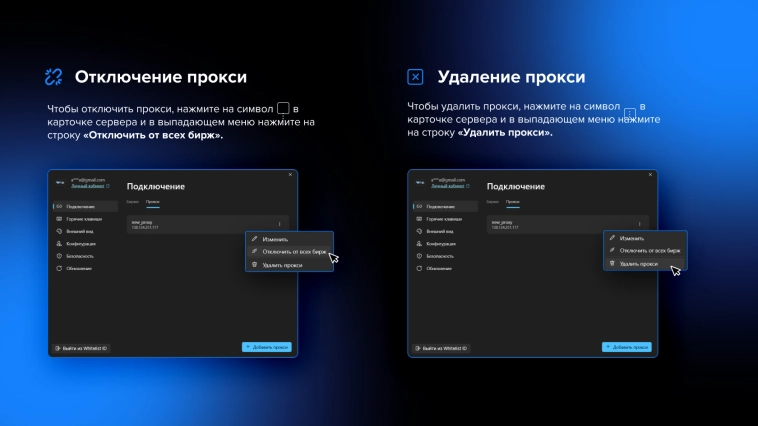Screen dimensions: 758x426
Task: Close the Удаление прокси Подключение window
Action: coord(651,175)
